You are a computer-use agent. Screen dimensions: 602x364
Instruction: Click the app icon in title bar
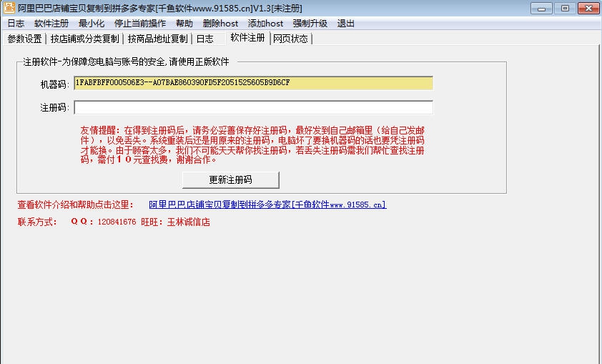pos(9,8)
